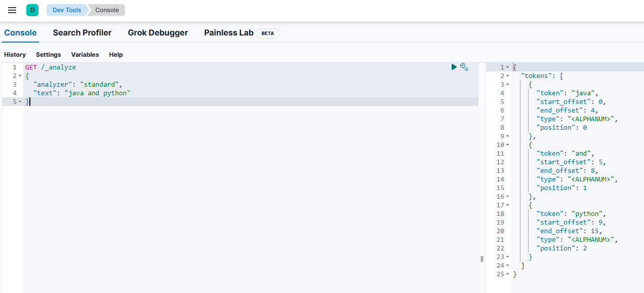Collapse the request body at line 2
This screenshot has height=293, width=644.
pos(20,76)
